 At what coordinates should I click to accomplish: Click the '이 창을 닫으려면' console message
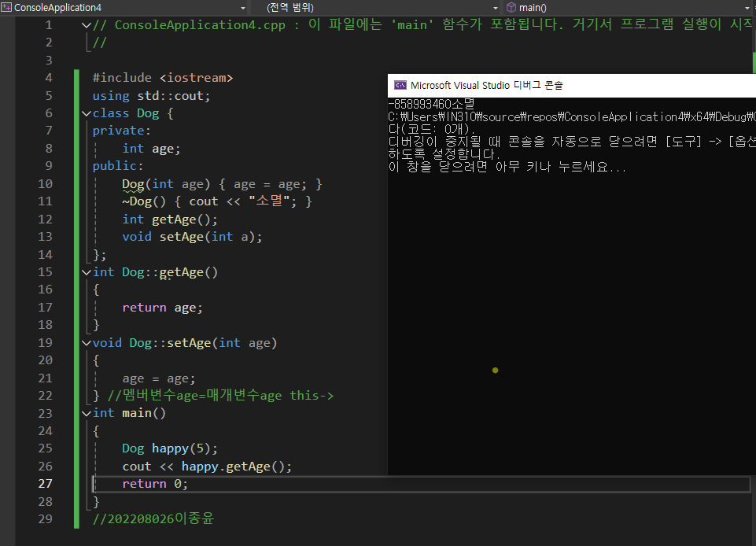[507, 167]
